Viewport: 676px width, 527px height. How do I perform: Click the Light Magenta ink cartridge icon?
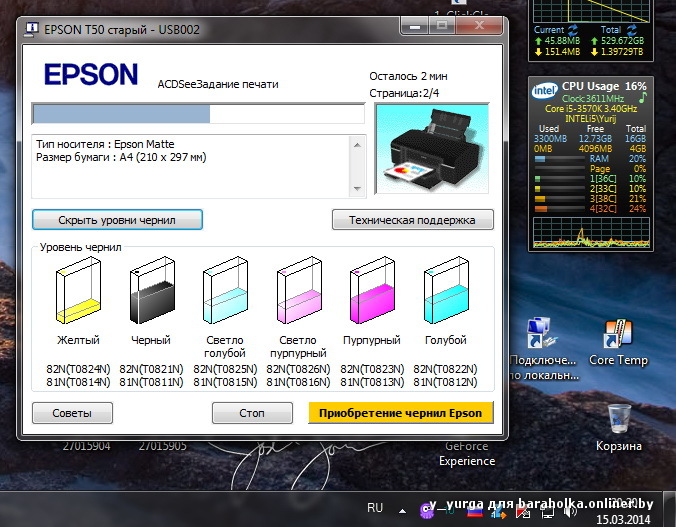(x=299, y=290)
